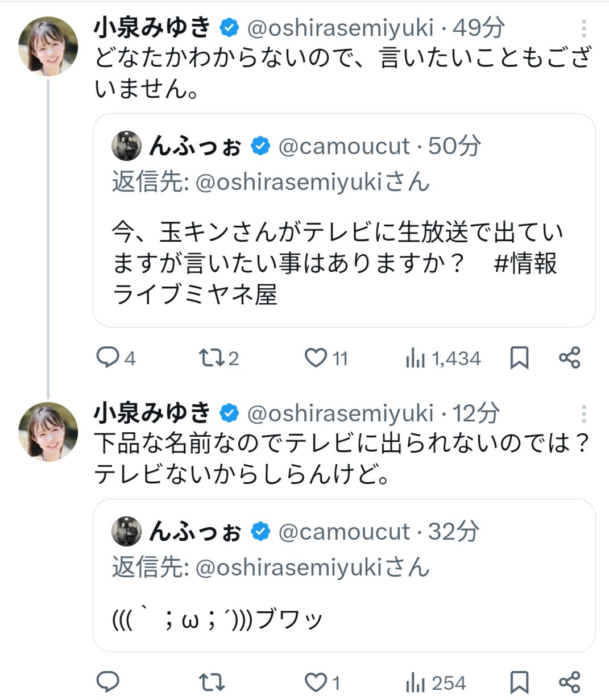This screenshot has height=700, width=609.
Task: Open @camoucut handle in the first quoted tweet
Action: (343, 146)
